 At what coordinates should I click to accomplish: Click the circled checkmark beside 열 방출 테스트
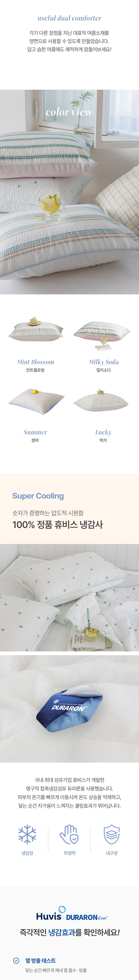[16, 960]
